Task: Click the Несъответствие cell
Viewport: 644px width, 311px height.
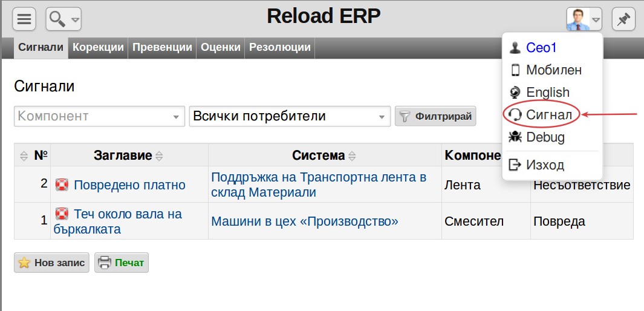Action: (582, 185)
